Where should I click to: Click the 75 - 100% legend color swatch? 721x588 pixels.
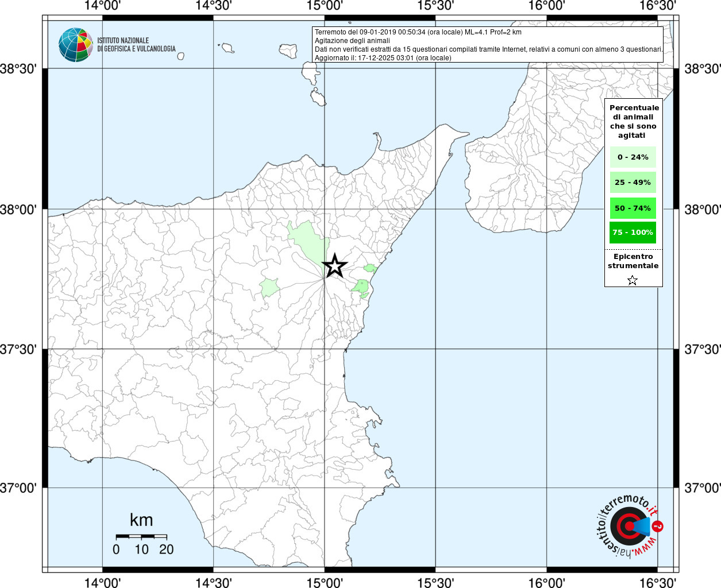tap(633, 232)
